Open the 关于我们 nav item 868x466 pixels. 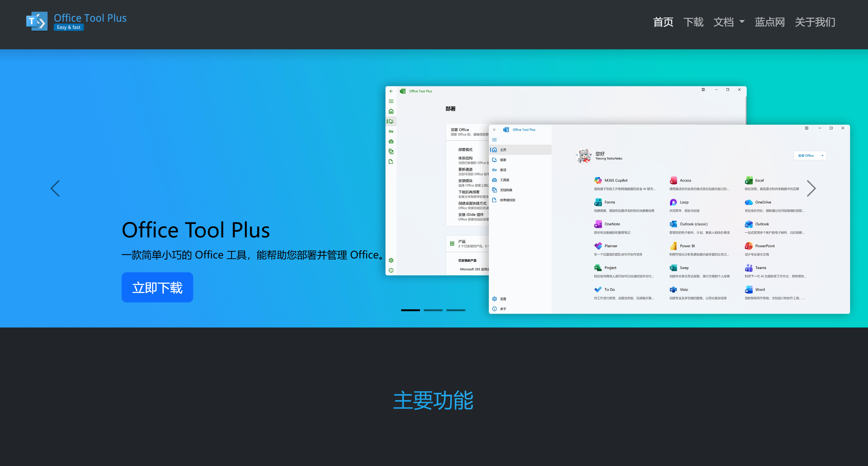point(815,22)
